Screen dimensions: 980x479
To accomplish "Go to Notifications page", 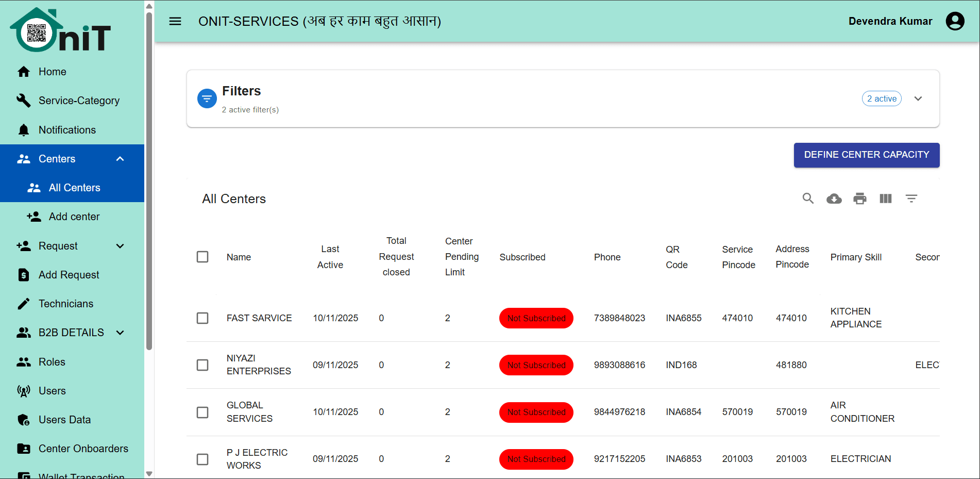I will click(72, 130).
